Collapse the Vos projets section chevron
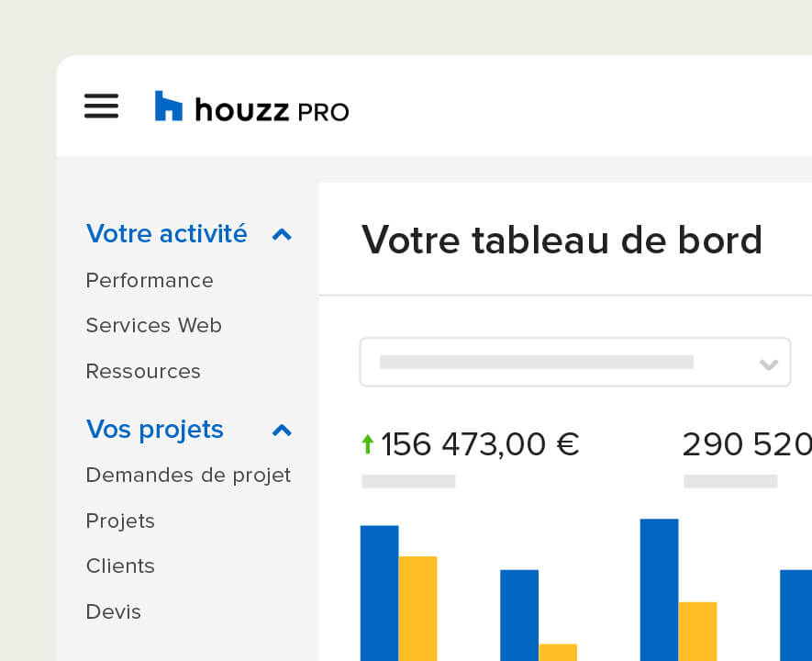Viewport: 812px width, 661px height. (x=282, y=430)
